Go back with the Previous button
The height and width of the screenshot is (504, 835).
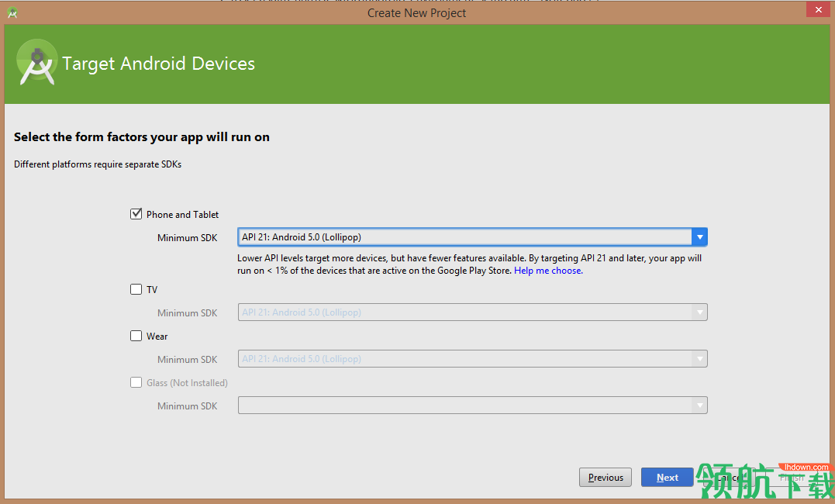605,477
